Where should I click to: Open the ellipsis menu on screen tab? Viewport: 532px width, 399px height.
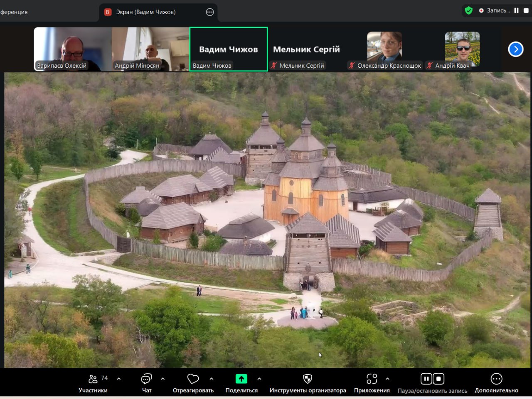click(x=210, y=12)
